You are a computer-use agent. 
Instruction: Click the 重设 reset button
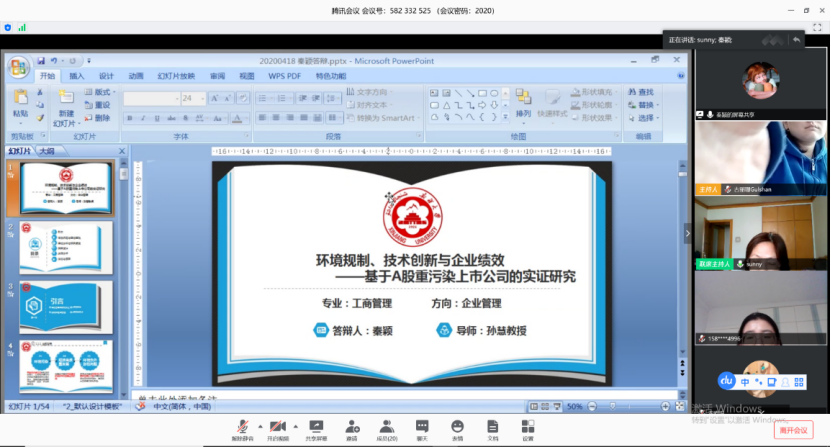(x=98, y=105)
